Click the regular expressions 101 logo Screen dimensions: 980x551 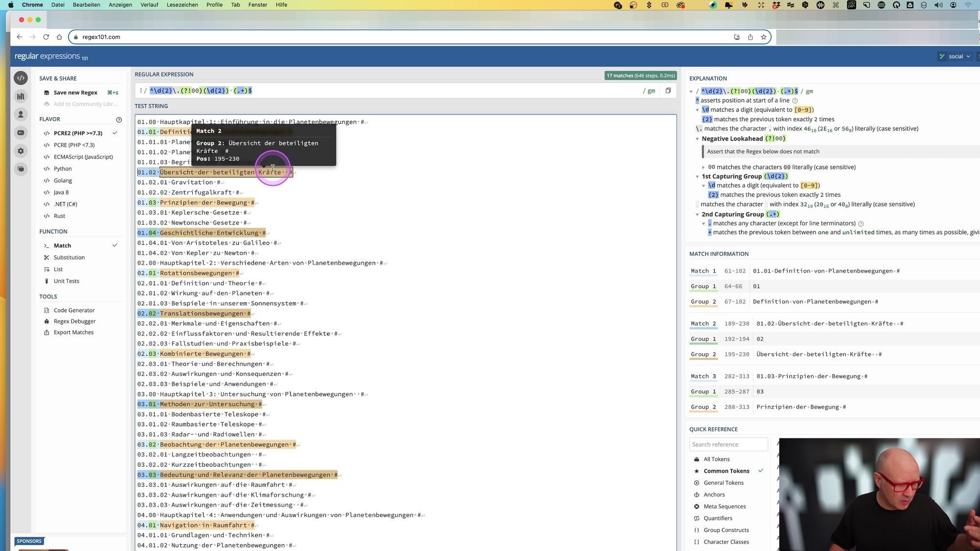[51, 56]
